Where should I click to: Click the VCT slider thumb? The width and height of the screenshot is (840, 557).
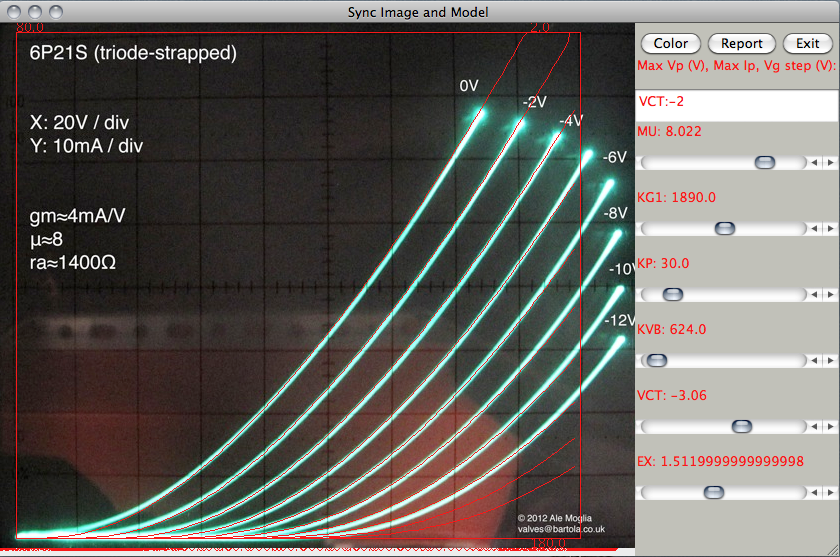[x=742, y=426]
